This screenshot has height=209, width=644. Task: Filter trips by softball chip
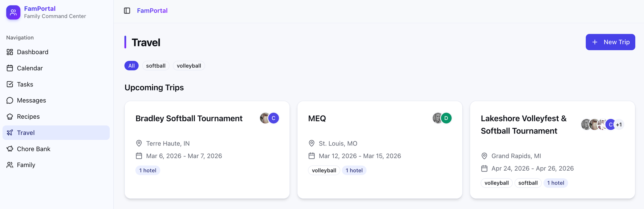pyautogui.click(x=156, y=66)
